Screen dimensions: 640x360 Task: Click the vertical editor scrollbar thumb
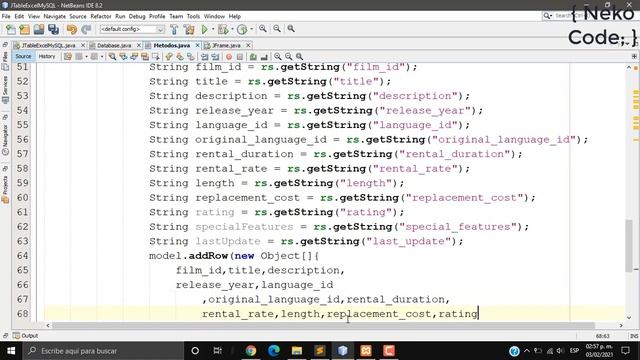(629, 245)
